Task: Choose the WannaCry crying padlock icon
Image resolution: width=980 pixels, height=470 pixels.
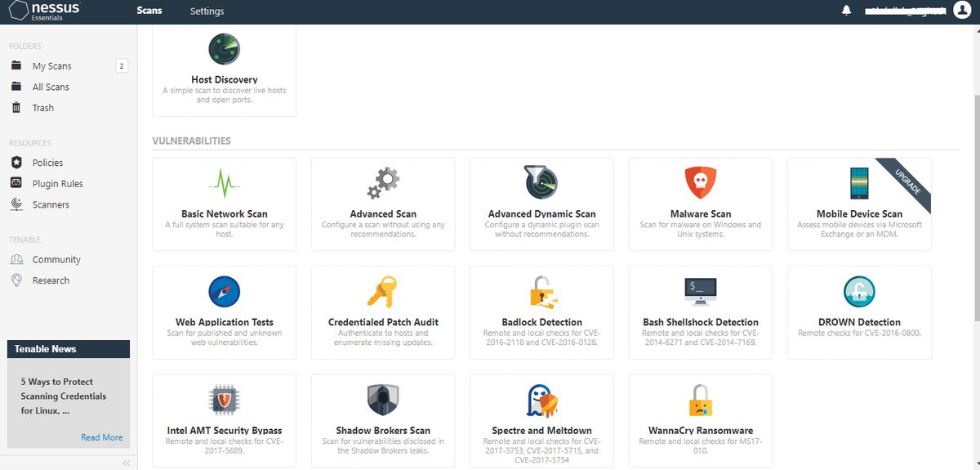Action: tap(700, 400)
